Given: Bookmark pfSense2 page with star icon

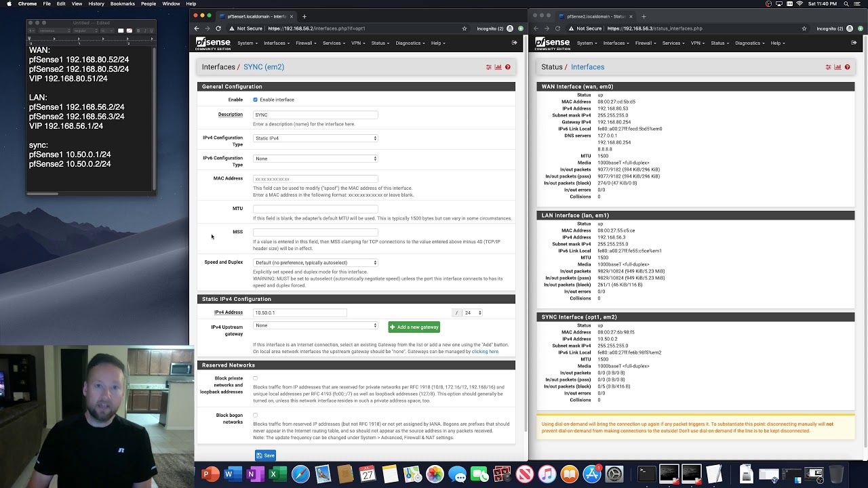Looking at the screenshot, I should coord(804,28).
